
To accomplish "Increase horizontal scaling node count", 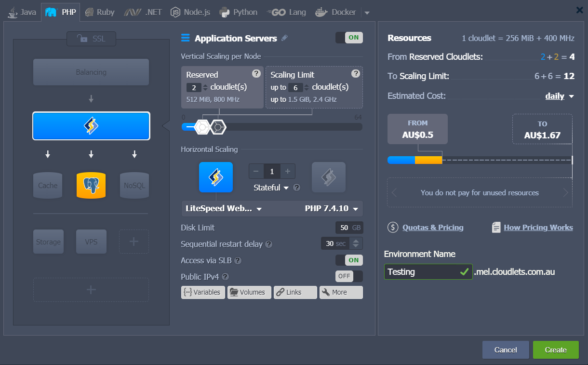I will tap(288, 171).
